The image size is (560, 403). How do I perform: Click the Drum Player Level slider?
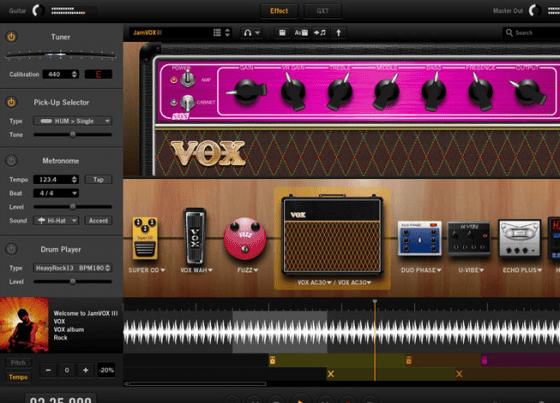coord(72,282)
